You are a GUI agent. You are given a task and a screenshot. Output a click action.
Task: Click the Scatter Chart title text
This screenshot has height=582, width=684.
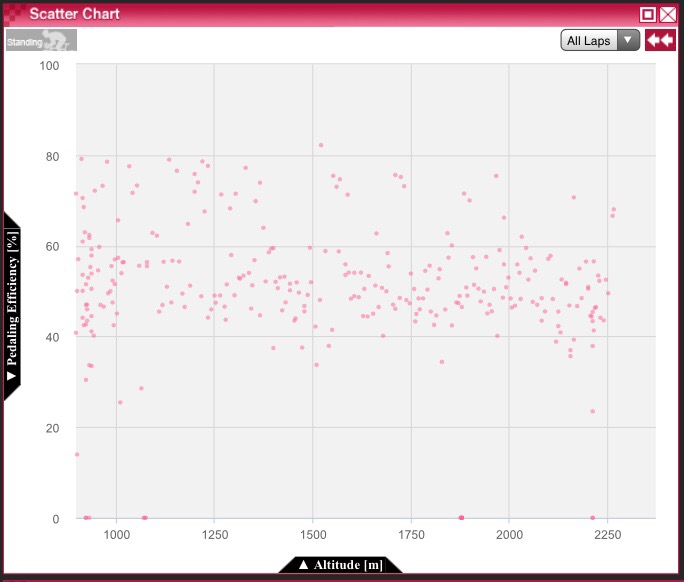[x=75, y=14]
